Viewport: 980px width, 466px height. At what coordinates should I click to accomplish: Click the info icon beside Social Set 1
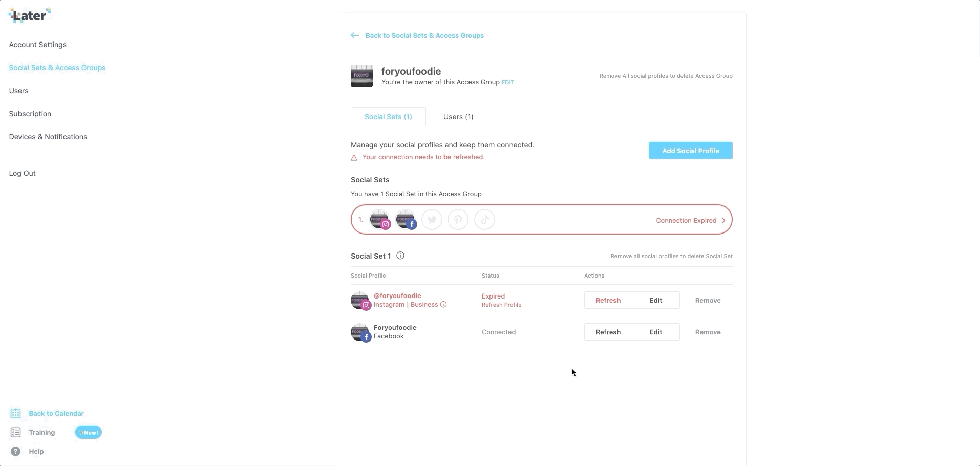[400, 256]
